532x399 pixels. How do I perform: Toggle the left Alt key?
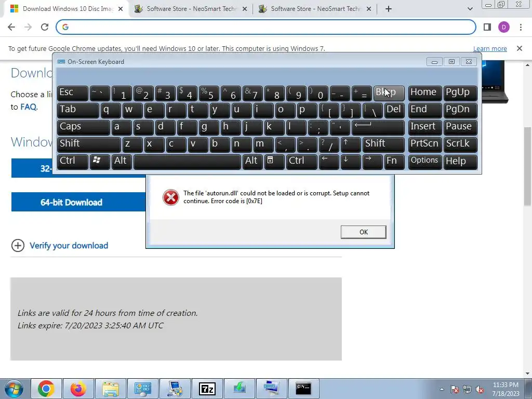pos(122,161)
